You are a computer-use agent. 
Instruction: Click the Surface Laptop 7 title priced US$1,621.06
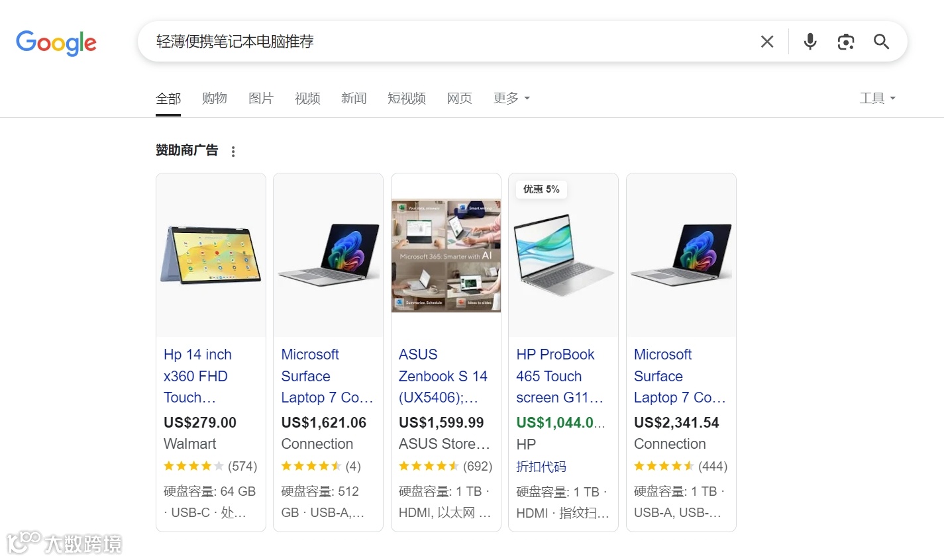point(327,376)
